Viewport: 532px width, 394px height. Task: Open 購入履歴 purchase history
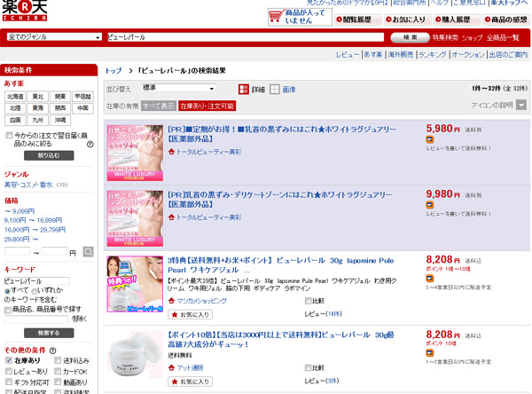tap(457, 20)
